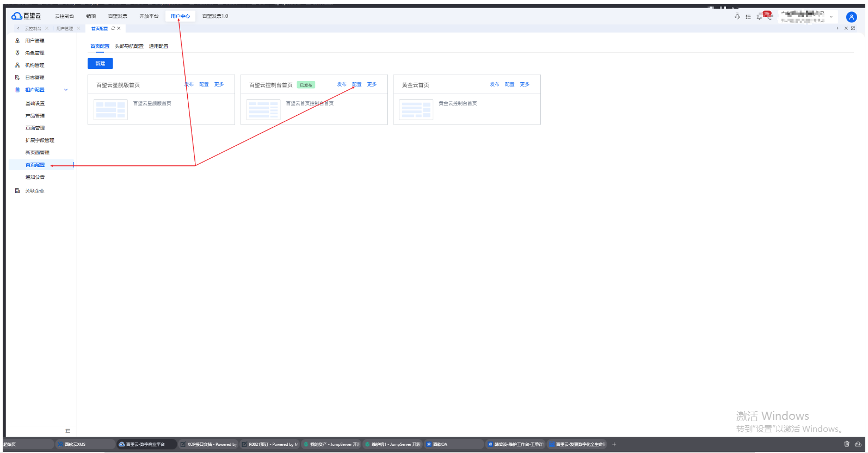868x453 pixels.
Task: Switch to 西软OA browser tab
Action: (454, 444)
